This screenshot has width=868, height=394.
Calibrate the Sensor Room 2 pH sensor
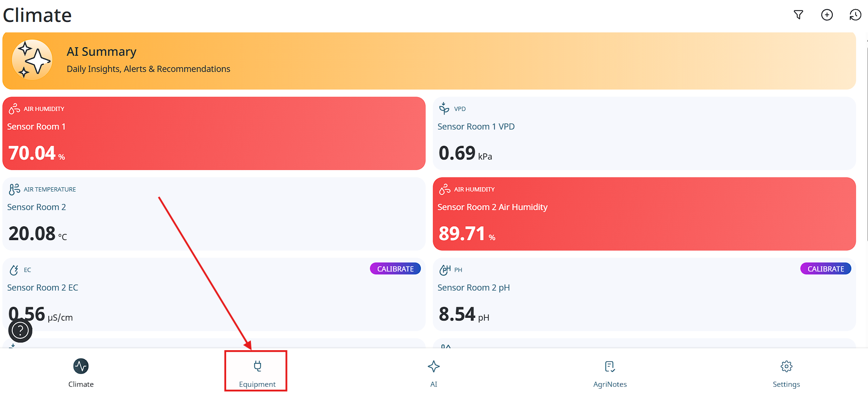point(826,269)
